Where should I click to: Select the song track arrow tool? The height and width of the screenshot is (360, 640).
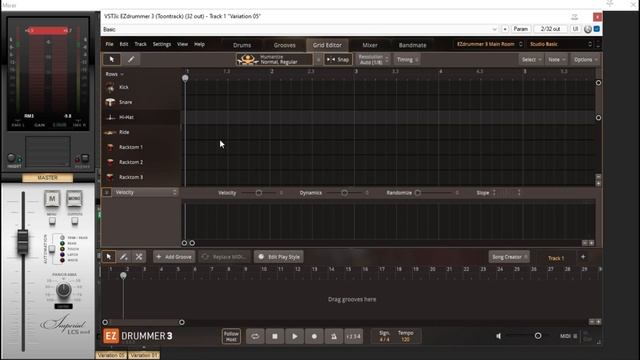pyautogui.click(x=109, y=257)
